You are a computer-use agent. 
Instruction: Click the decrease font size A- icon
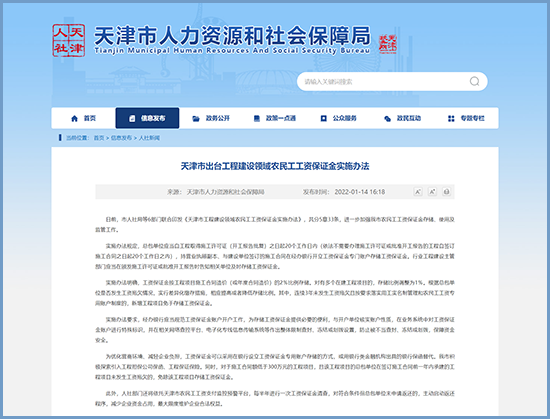point(418,192)
